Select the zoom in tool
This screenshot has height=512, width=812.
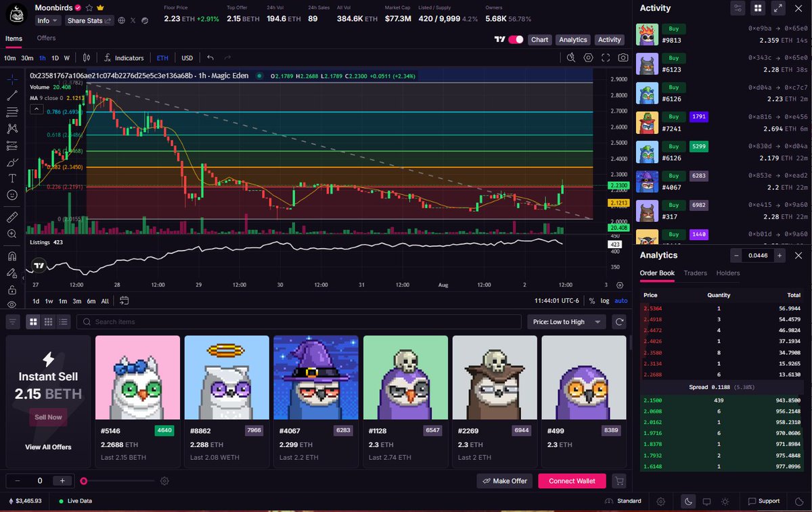click(x=12, y=233)
